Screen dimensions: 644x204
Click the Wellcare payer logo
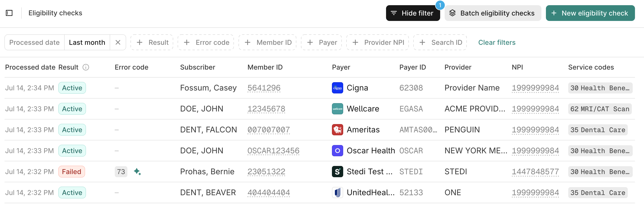coord(337,109)
